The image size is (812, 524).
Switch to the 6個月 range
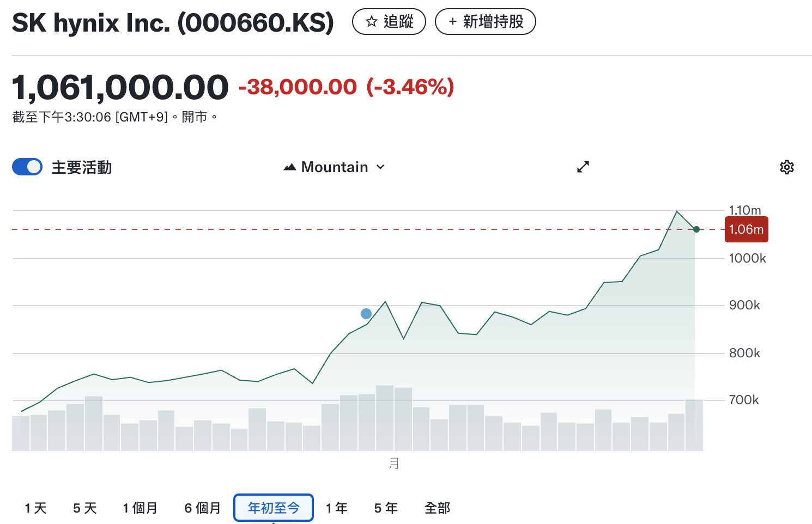coord(202,507)
